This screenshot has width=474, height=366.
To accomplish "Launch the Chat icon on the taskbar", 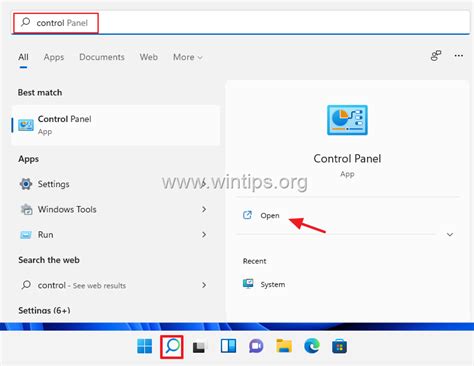I will pos(256,346).
